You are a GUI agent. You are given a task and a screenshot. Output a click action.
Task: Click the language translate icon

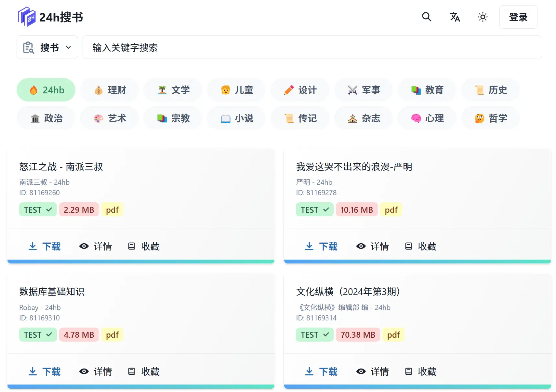tap(455, 17)
